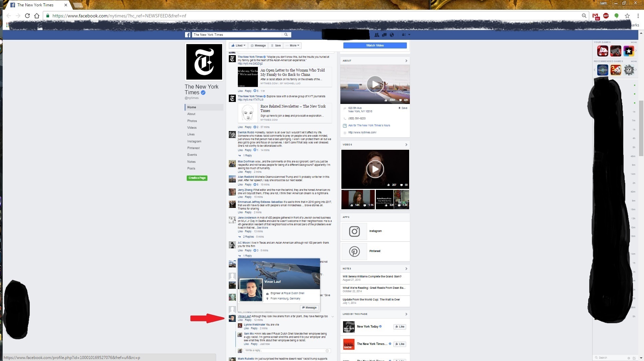The width and height of the screenshot is (644, 361).
Task: Open the More dropdown menu
Action: [x=293, y=45]
